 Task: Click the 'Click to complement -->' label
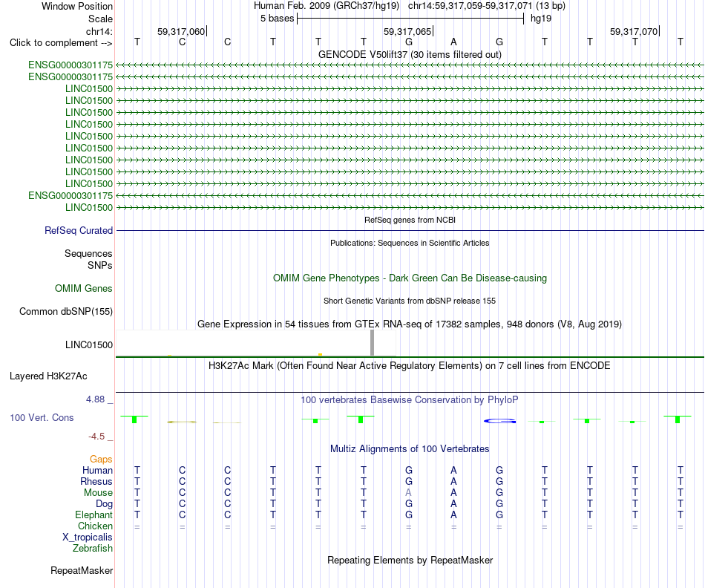(61, 43)
